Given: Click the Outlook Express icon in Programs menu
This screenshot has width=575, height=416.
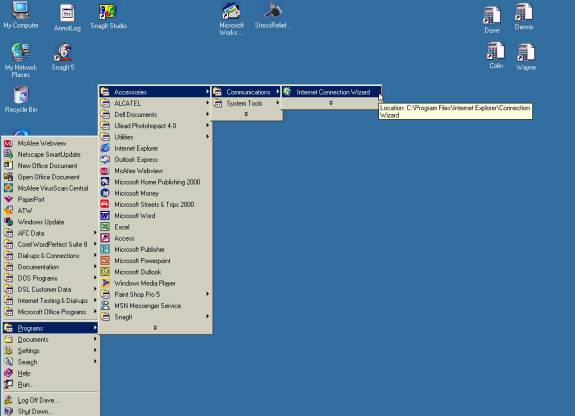Looking at the screenshot, I should tap(105, 160).
